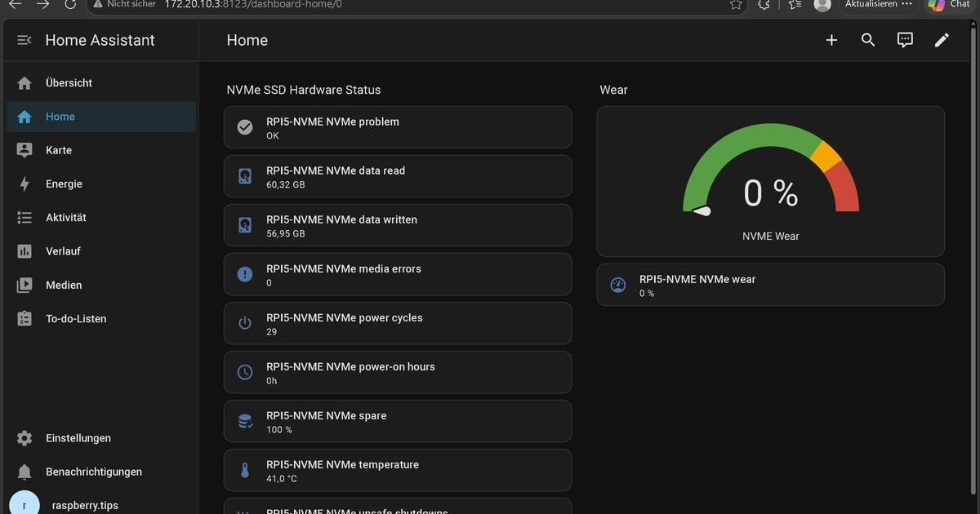Click the thermometer icon on NVMe temperature
Image resolution: width=980 pixels, height=514 pixels.
click(x=245, y=470)
